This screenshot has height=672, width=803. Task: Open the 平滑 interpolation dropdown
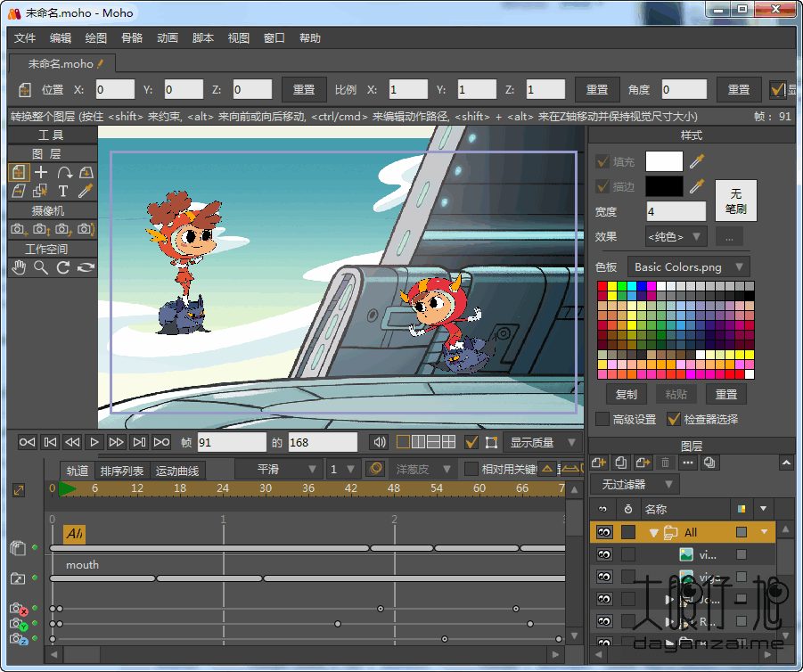279,469
